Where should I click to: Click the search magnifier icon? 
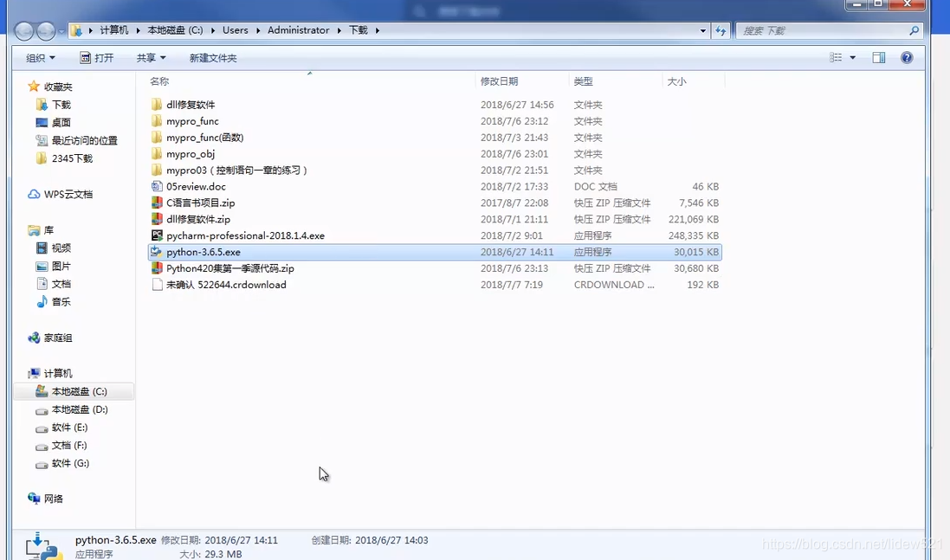click(x=914, y=30)
